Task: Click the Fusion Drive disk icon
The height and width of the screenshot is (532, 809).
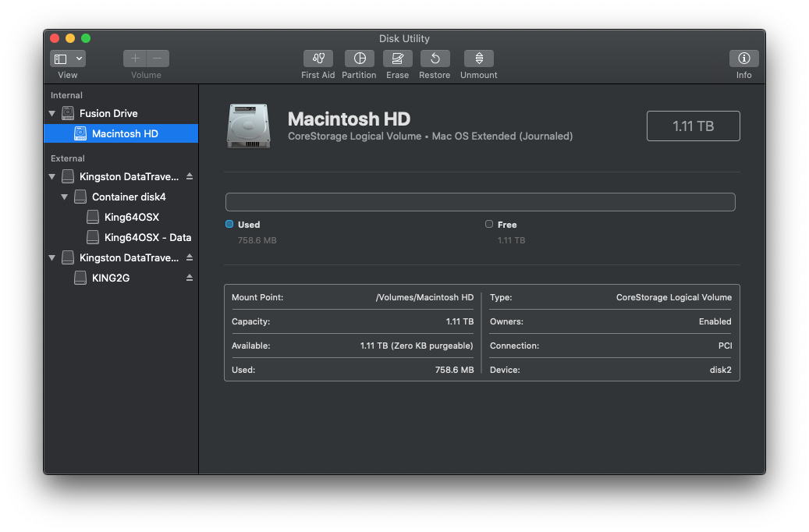Action: point(68,113)
